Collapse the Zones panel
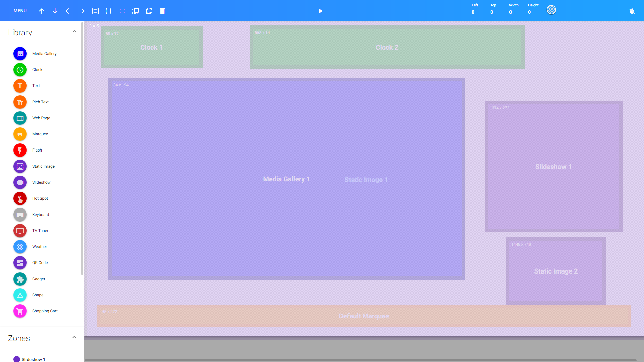The height and width of the screenshot is (362, 644). click(74, 337)
